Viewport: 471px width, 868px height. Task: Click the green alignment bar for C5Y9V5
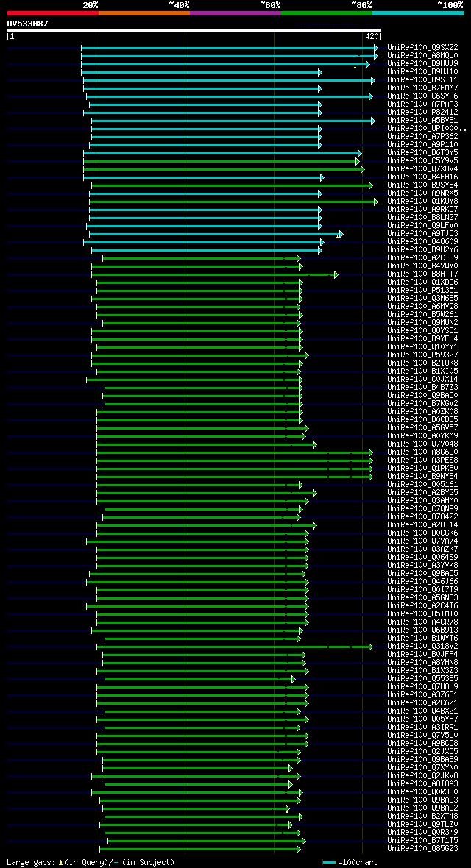(x=222, y=161)
